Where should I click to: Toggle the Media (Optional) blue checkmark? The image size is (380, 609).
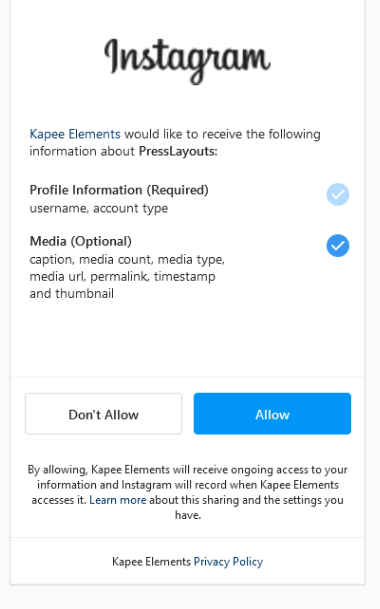coord(338,245)
